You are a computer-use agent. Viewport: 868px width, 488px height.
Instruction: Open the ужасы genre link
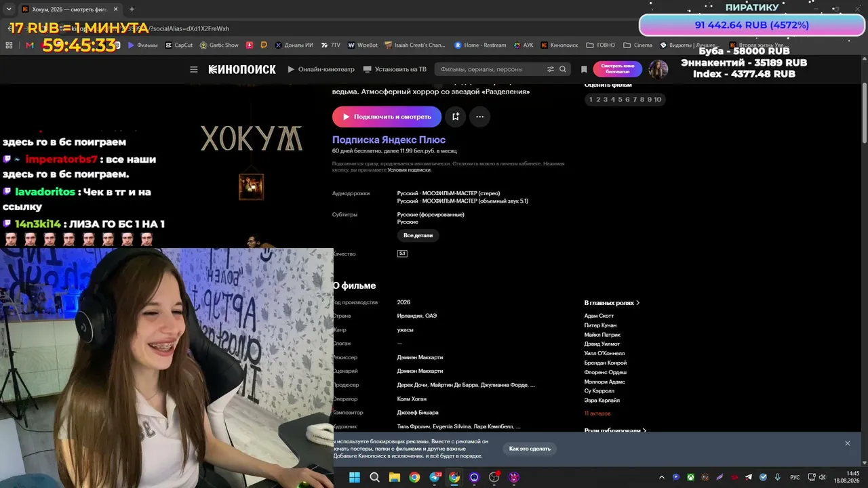pos(406,330)
